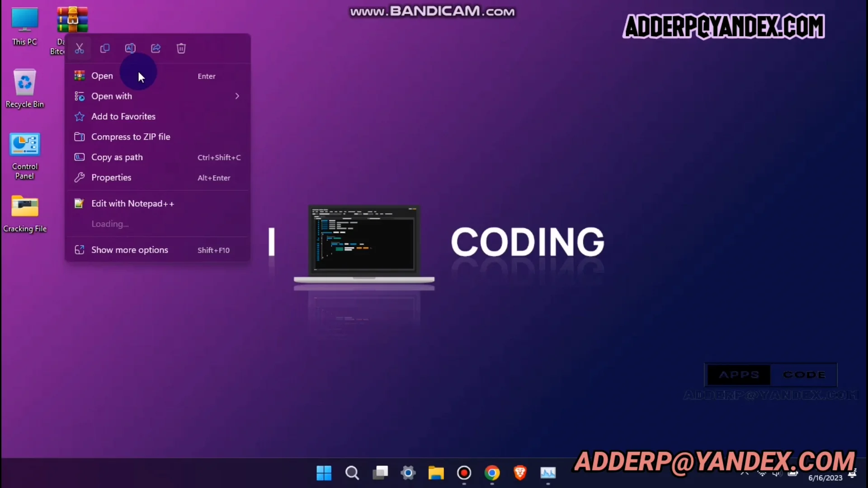Open Properties from context menu
The width and height of the screenshot is (868, 488).
tap(111, 178)
